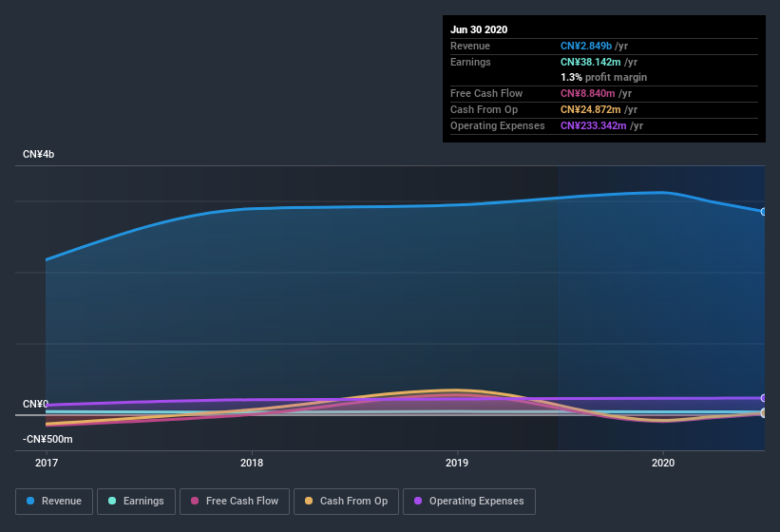Toggle the Operating Expenses legend button
Screen dimensions: 780x532
click(x=469, y=502)
